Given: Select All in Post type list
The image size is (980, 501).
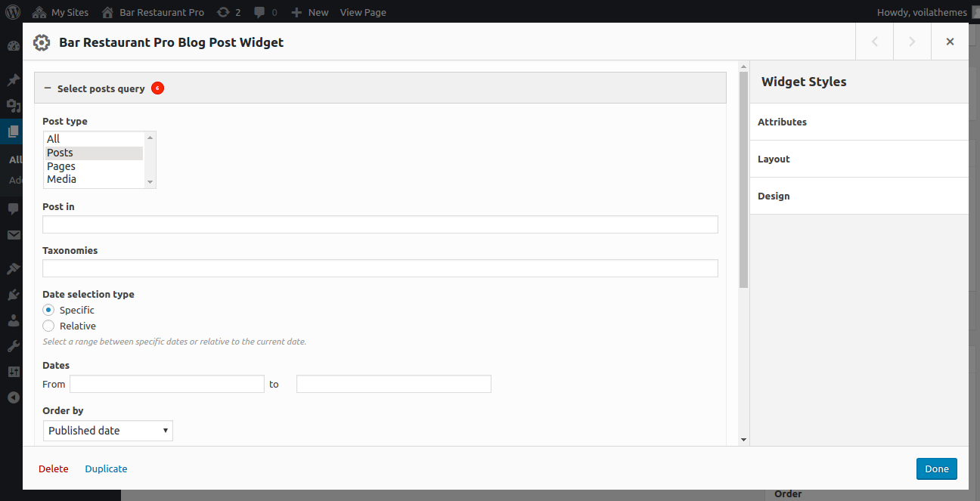Looking at the screenshot, I should tap(94, 139).
